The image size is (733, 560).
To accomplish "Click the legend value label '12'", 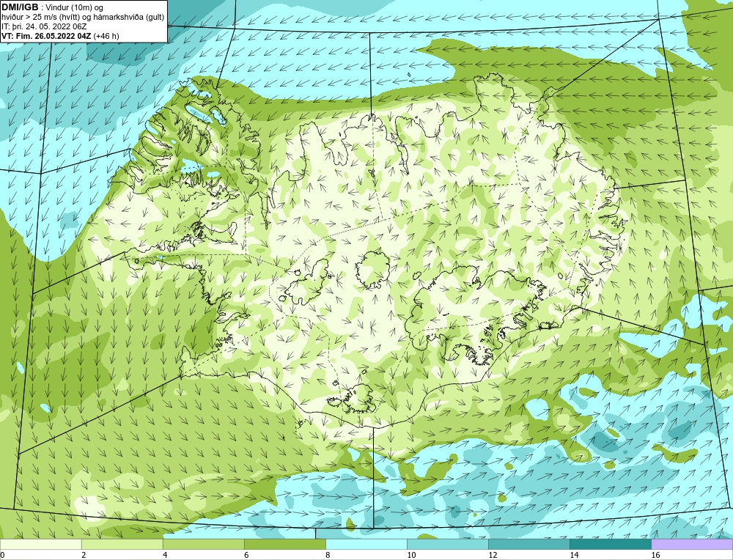I will coord(493,555).
